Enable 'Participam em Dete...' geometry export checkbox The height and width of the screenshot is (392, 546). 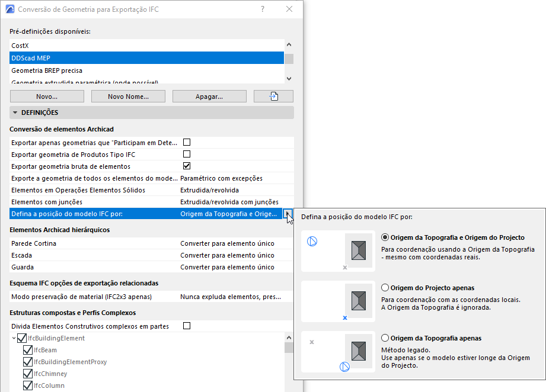187,142
